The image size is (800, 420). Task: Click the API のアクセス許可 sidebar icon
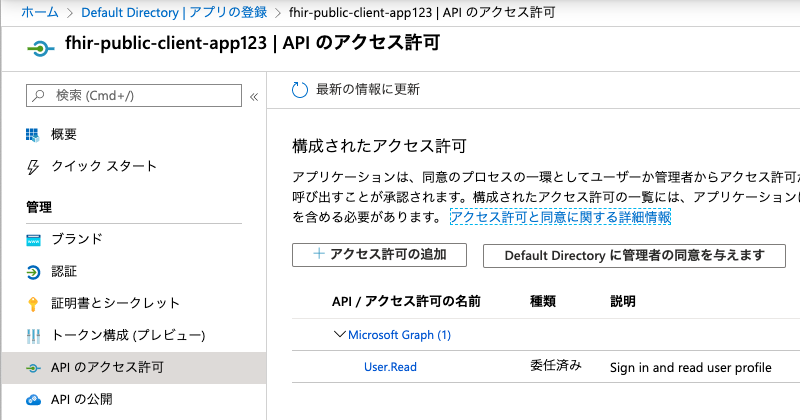point(33,368)
